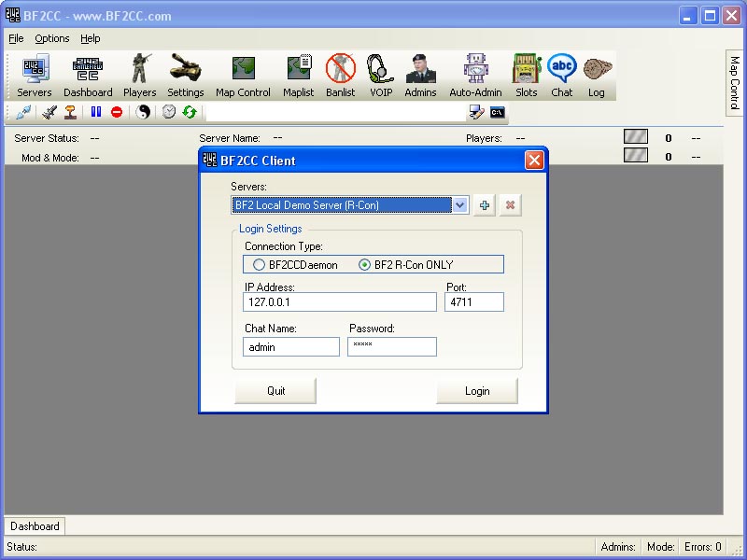Select the BF2CCDaemon connection type
Image resolution: width=747 pixels, height=560 pixels.
point(260,265)
